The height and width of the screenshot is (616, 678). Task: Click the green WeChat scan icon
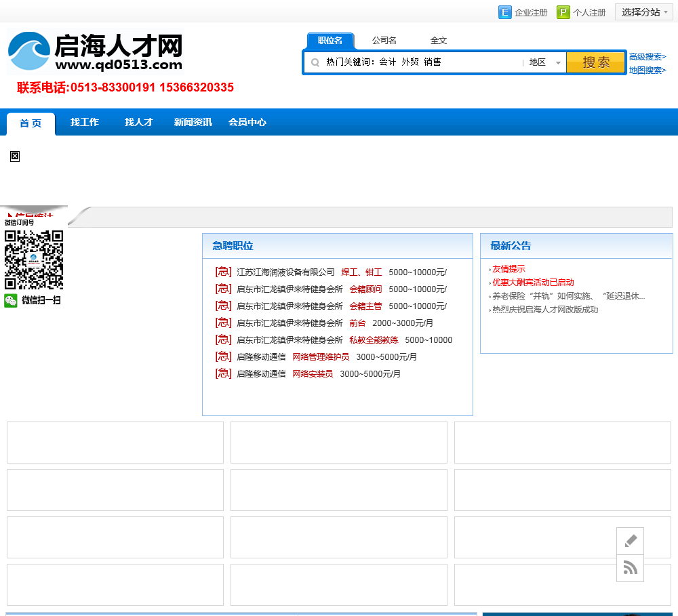(11, 300)
